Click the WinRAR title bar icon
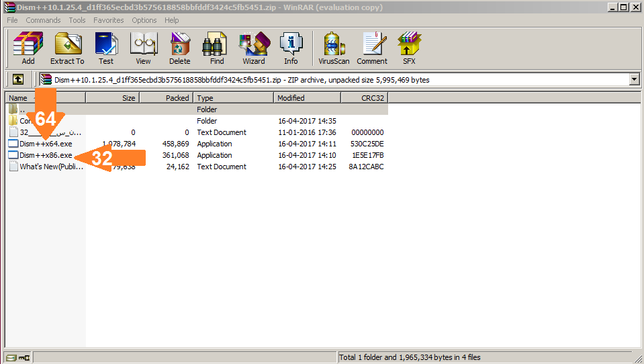 (9, 7)
